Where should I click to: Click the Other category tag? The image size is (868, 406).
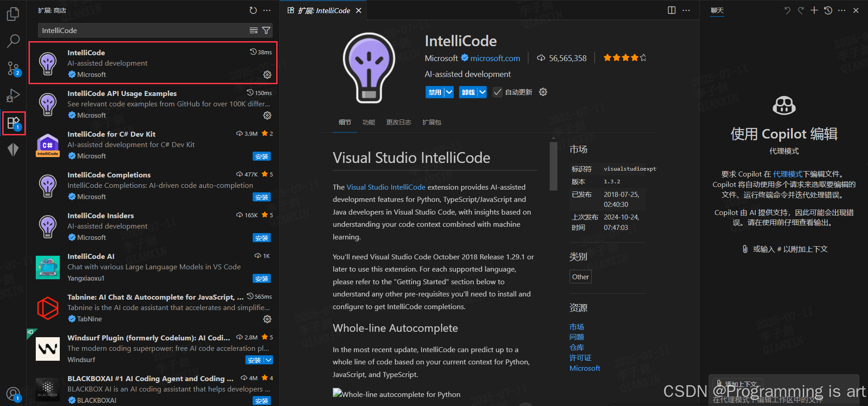580,277
